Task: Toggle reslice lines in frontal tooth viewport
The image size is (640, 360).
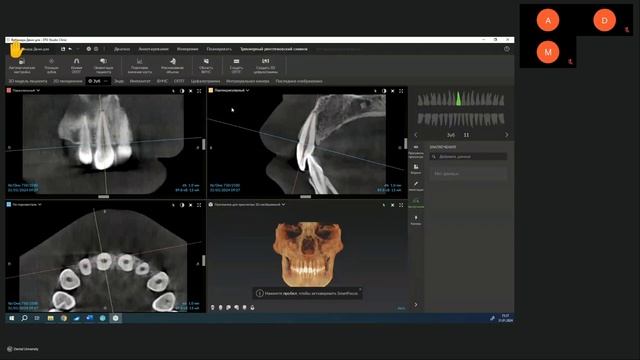Action: click(191, 91)
